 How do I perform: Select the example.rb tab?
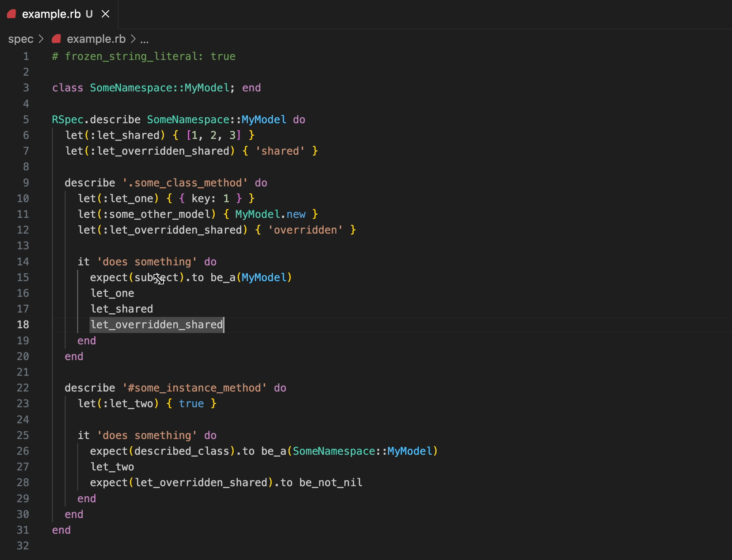(x=51, y=14)
